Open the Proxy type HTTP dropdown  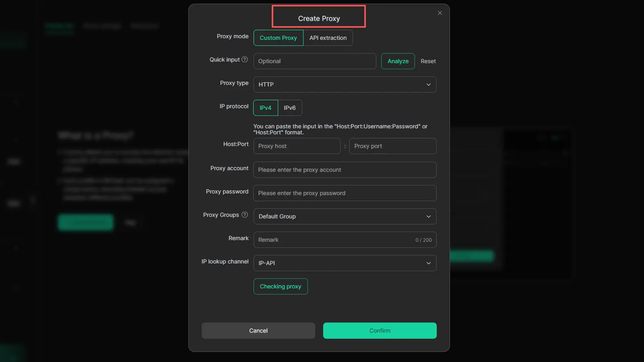pyautogui.click(x=345, y=84)
